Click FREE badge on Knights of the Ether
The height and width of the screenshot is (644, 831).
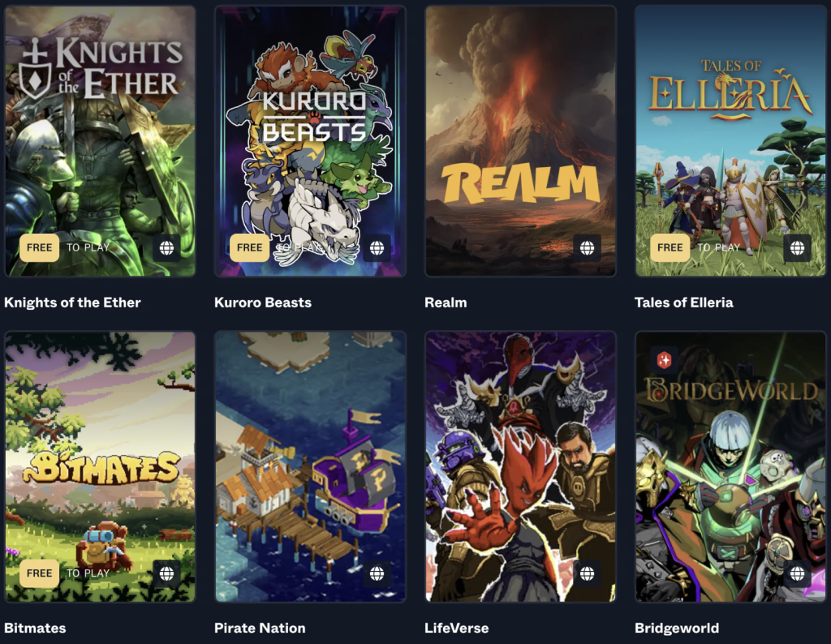(39, 248)
